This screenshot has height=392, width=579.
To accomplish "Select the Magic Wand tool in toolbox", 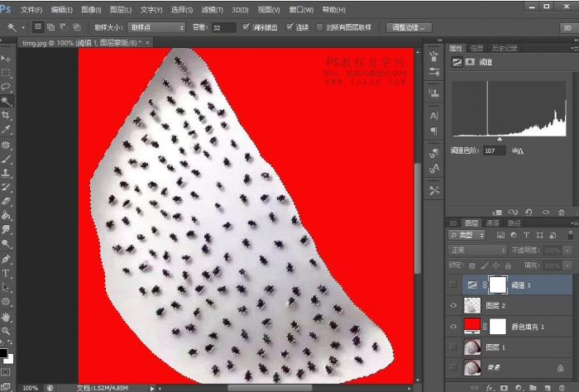I will (6, 101).
